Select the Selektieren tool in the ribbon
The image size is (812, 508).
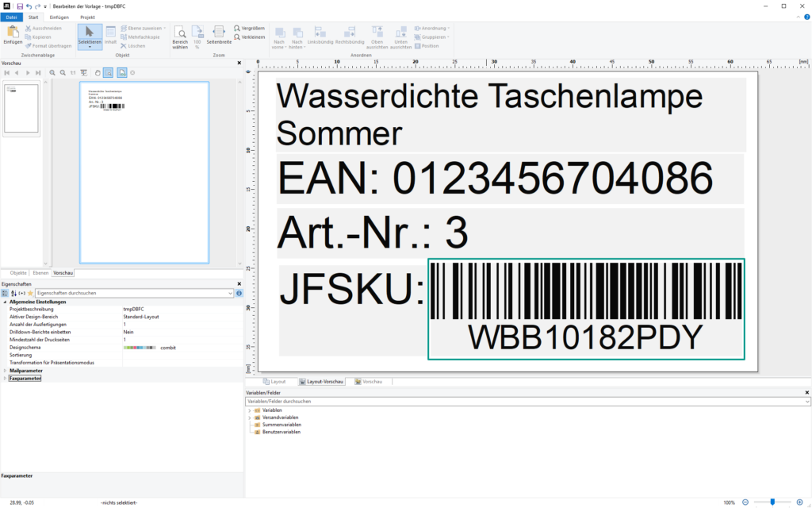click(90, 36)
